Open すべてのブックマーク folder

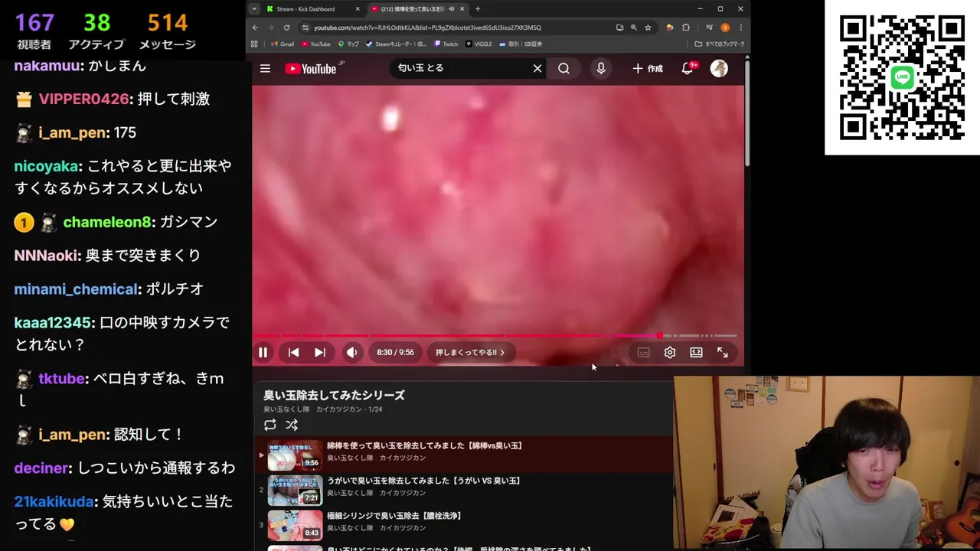720,44
